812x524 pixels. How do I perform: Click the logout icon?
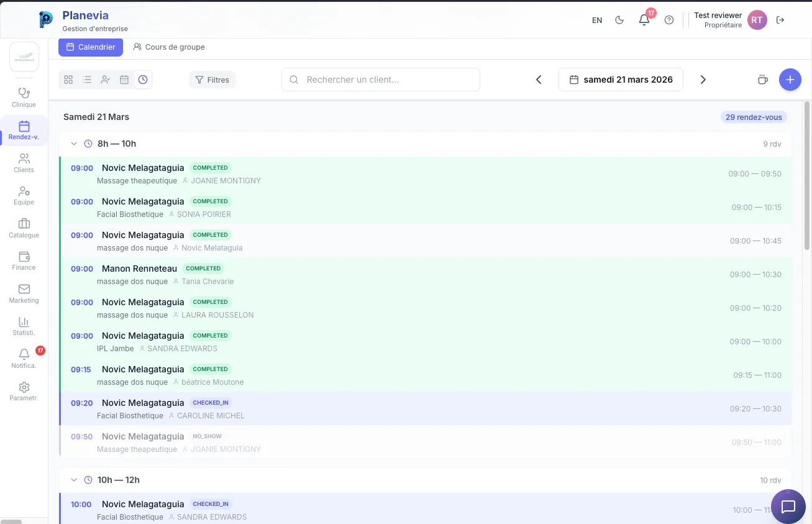tap(780, 20)
